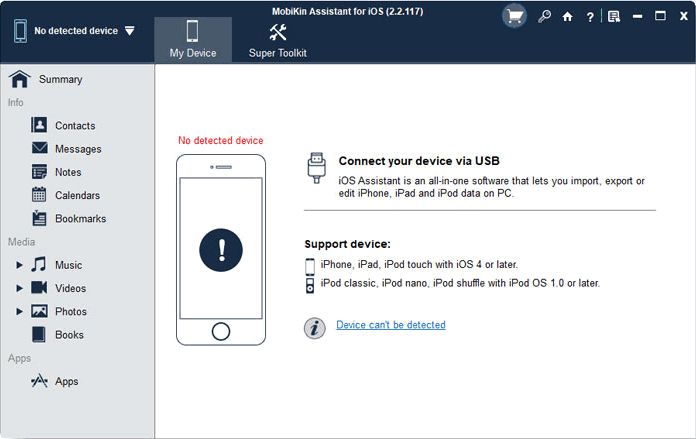Click the Connect your device via USB heading
The image size is (696, 439).
(x=419, y=161)
